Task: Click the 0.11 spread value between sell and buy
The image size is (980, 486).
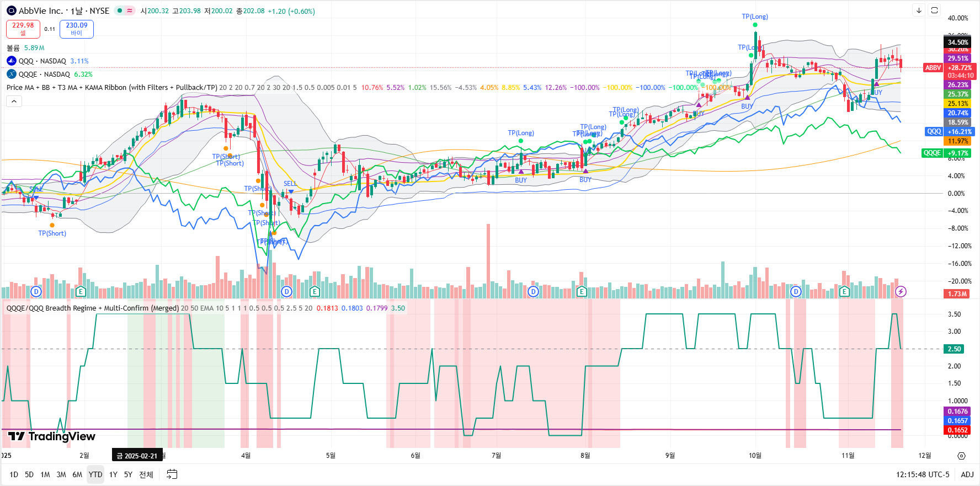Action: point(50,29)
